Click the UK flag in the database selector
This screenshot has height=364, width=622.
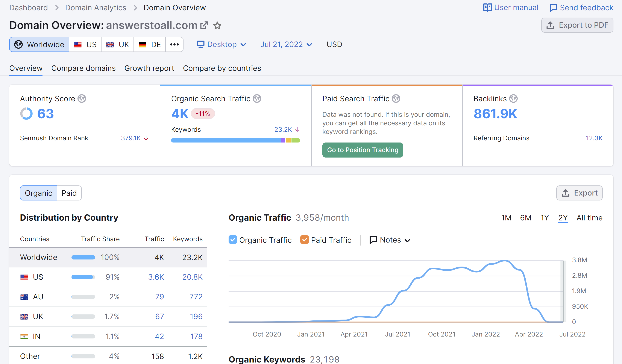coord(110,45)
